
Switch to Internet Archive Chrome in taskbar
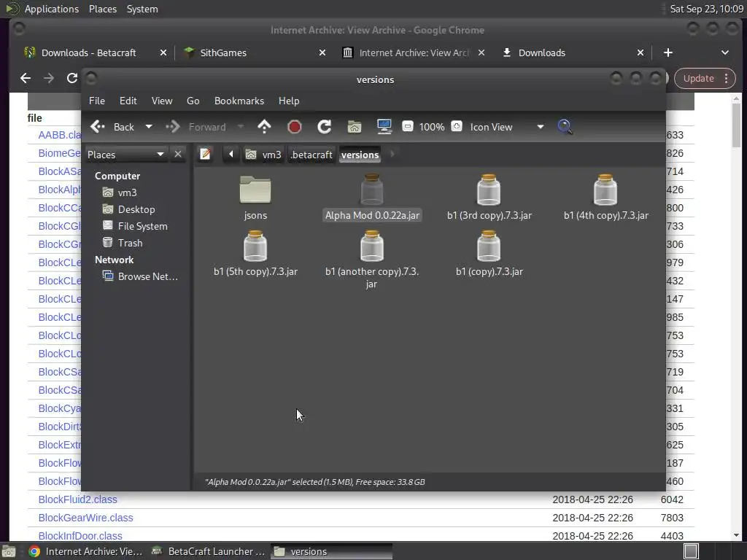pyautogui.click(x=86, y=551)
